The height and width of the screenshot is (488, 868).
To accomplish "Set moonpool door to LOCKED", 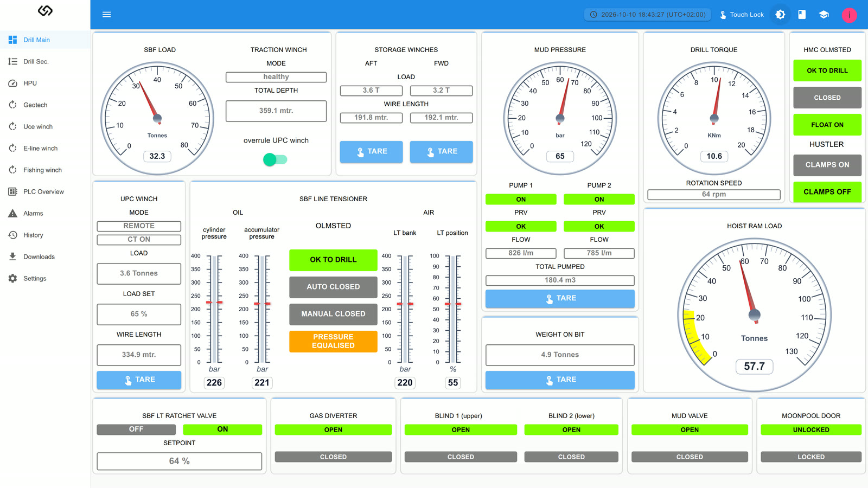I will click(x=811, y=457).
